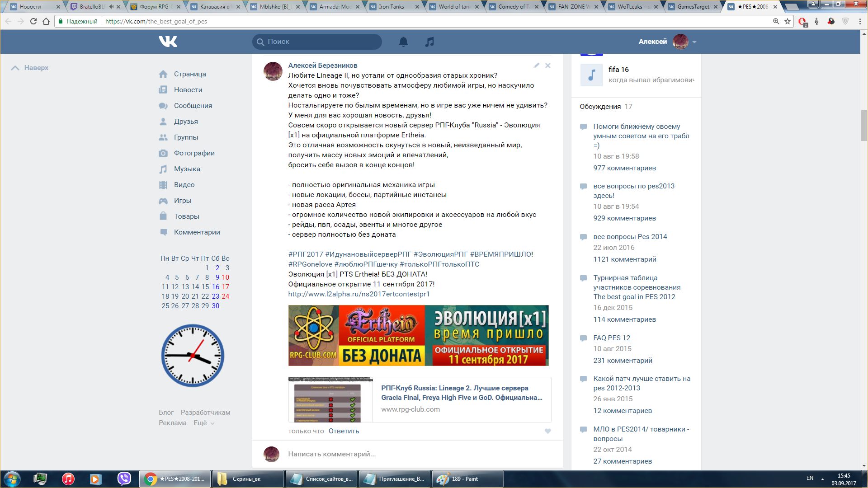Image resolution: width=868 pixels, height=488 pixels.
Task: Open notifications bell icon
Action: (x=403, y=42)
